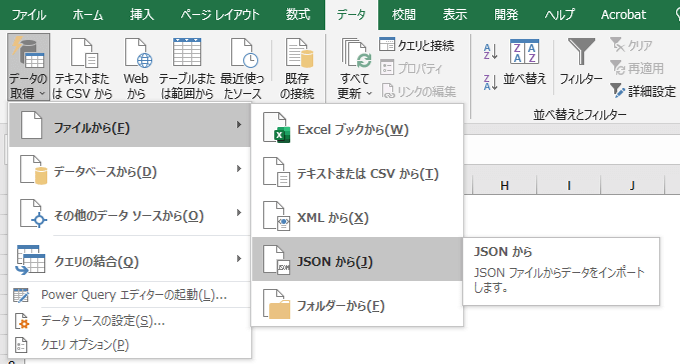Click the JSON file icon
680x364 pixels.
[x=277, y=260]
